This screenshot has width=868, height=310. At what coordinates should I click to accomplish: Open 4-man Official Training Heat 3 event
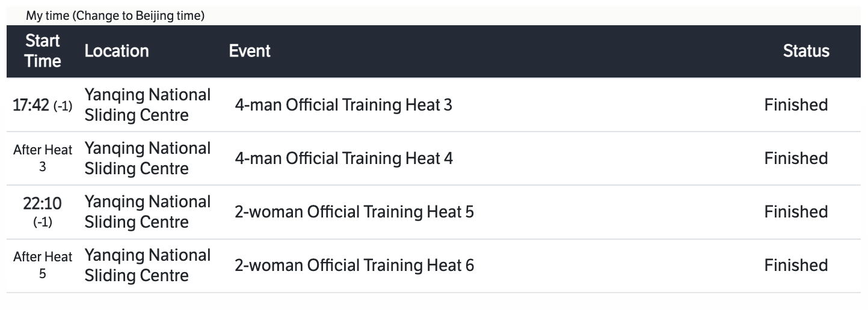(x=343, y=105)
